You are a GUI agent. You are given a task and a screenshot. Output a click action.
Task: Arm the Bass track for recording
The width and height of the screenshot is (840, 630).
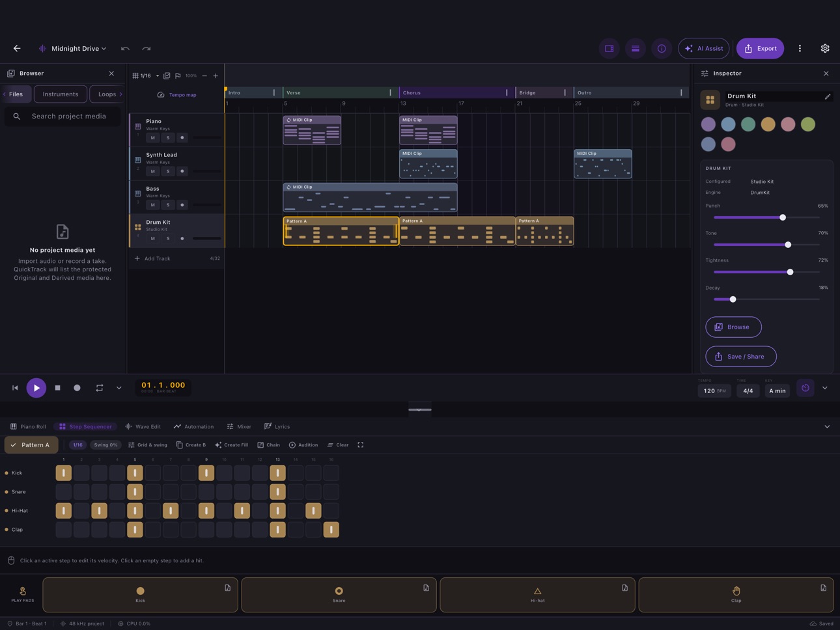[182, 205]
